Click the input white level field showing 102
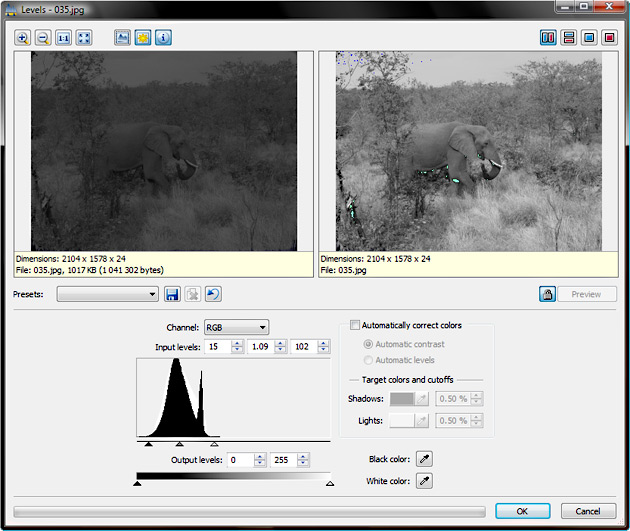630x531 pixels. click(x=305, y=347)
